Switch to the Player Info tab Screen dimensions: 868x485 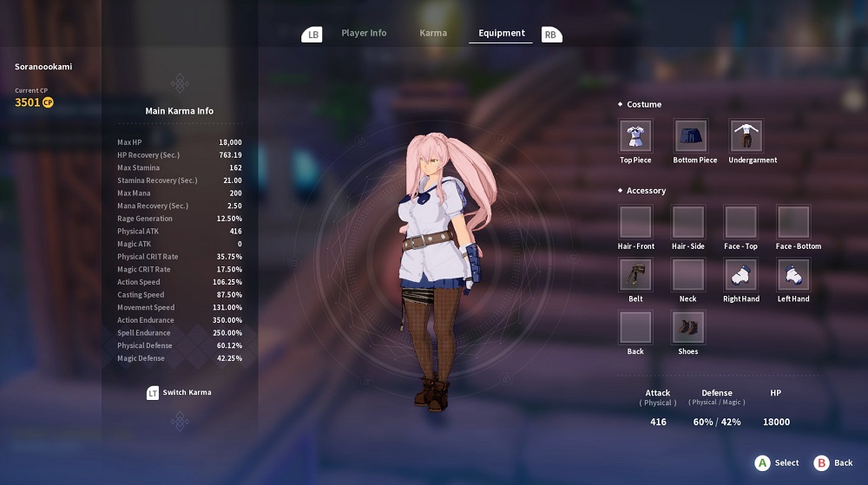click(x=364, y=33)
